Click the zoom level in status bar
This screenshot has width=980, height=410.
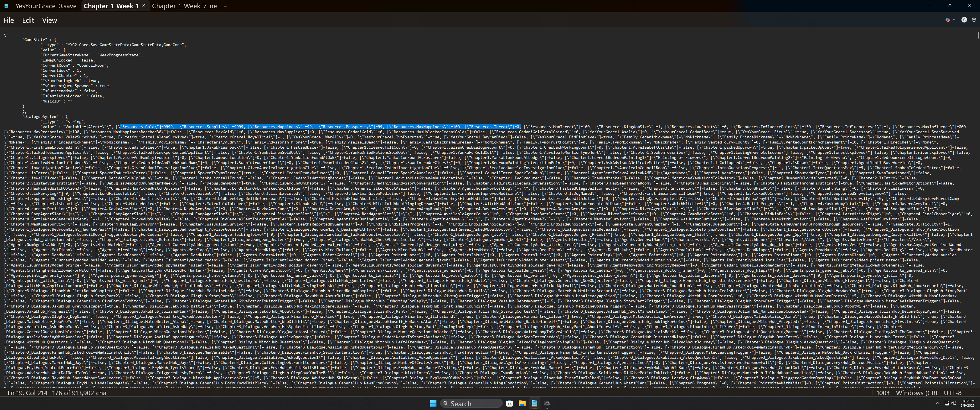point(883,393)
